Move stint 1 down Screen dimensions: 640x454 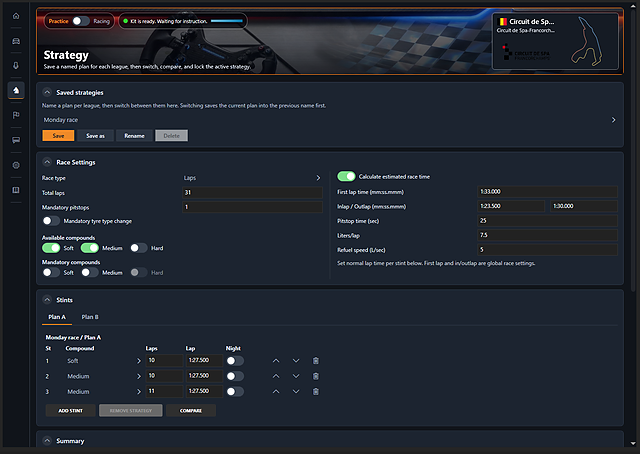pos(296,361)
